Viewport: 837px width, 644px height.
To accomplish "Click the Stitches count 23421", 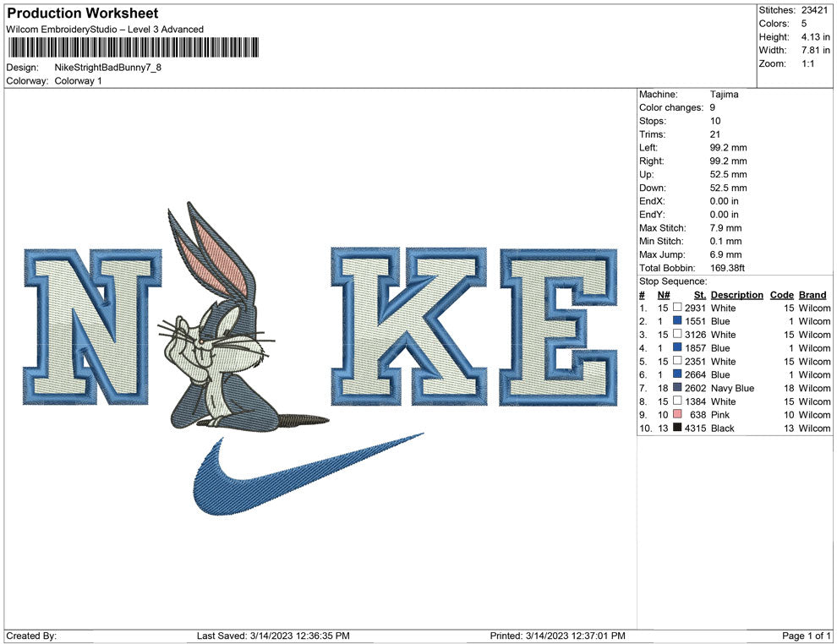I will [814, 10].
